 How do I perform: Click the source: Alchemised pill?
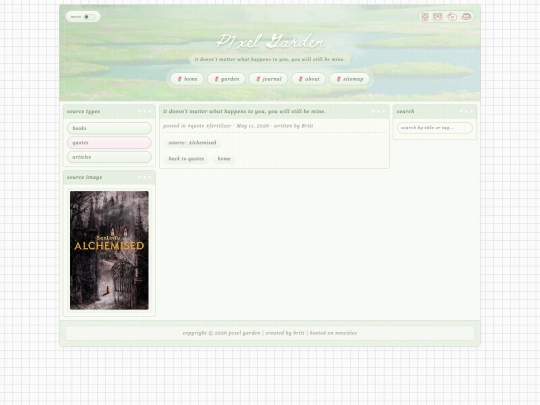[x=193, y=143]
